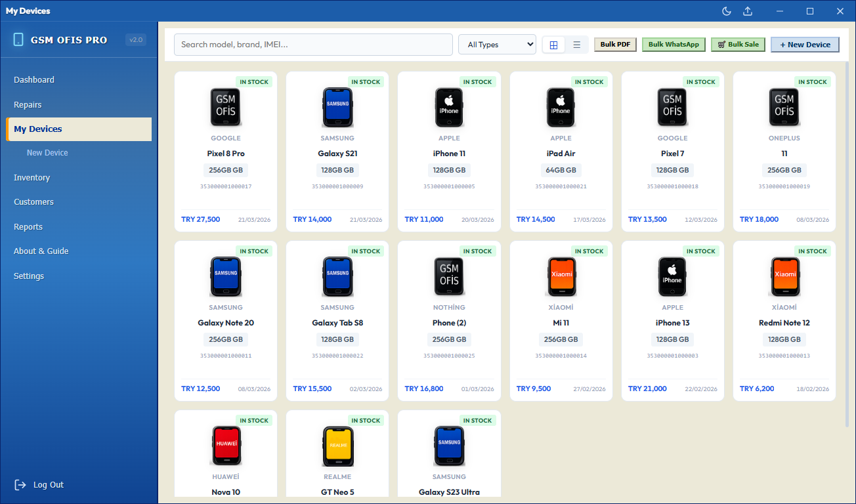
Task: Click the Realme GT Neo 5 thumbnail
Action: click(x=337, y=446)
